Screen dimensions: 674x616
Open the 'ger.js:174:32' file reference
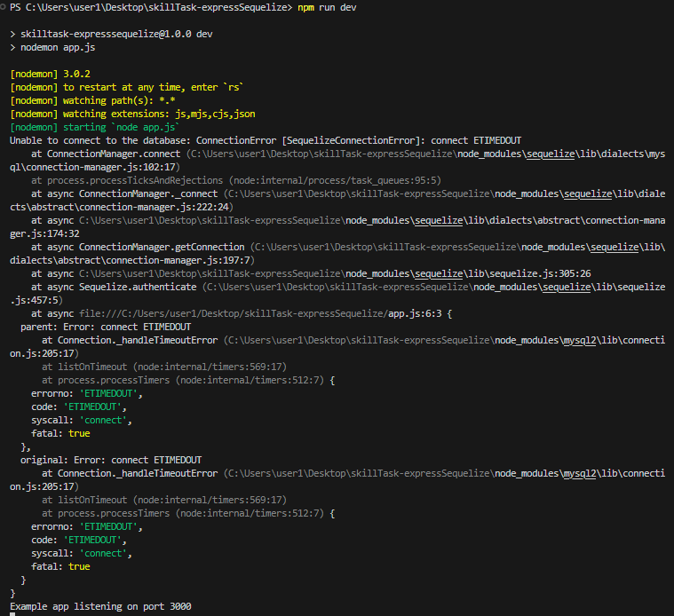click(44, 233)
